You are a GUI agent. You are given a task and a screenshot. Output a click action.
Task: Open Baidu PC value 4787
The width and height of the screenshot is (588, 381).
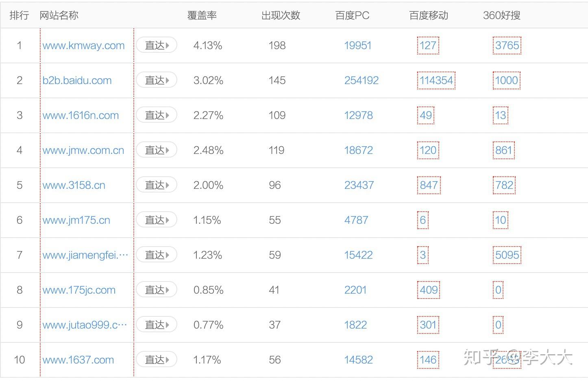pos(356,220)
